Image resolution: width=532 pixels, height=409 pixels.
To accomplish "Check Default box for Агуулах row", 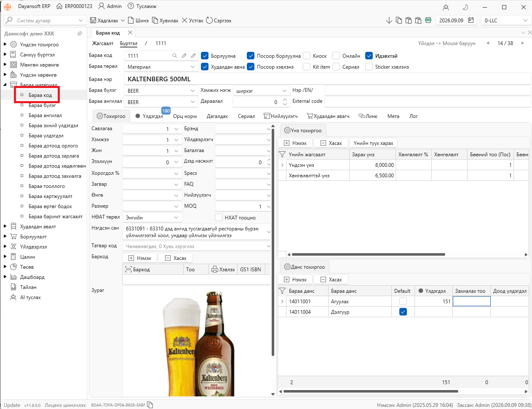I will click(x=403, y=301).
